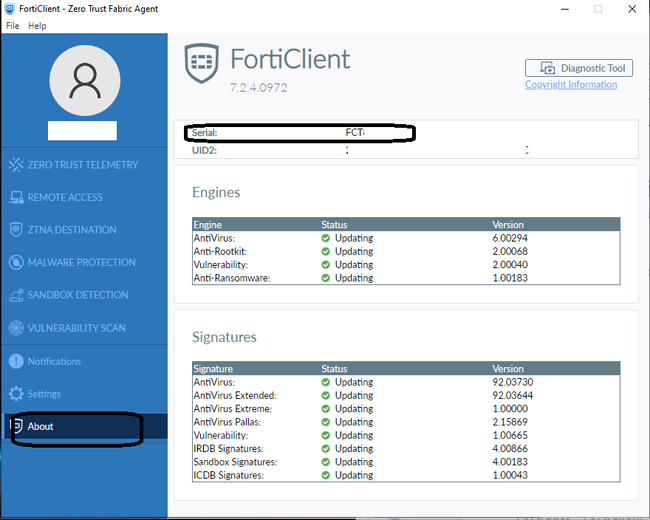Click IRDB Signatures version 4.00866

pyautogui.click(x=510, y=448)
